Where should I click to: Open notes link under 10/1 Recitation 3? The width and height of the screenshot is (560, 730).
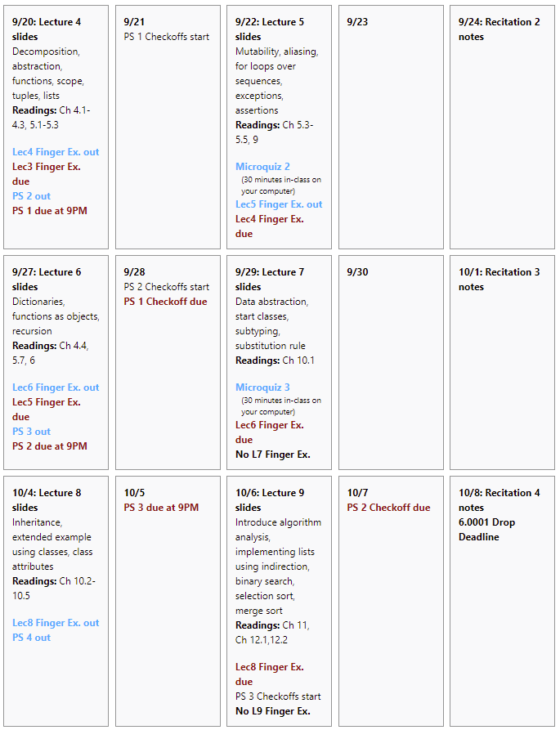(x=471, y=287)
